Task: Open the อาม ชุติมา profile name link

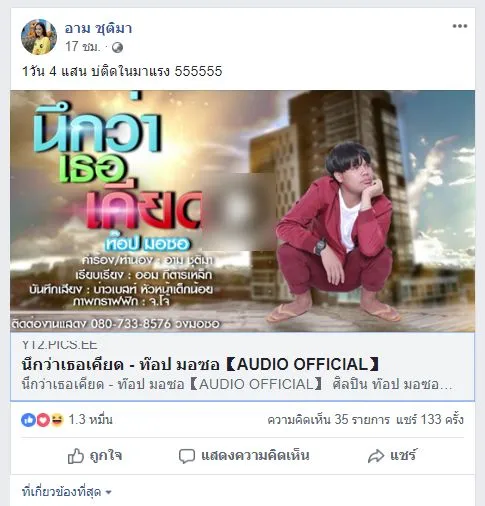Action: [x=98, y=29]
